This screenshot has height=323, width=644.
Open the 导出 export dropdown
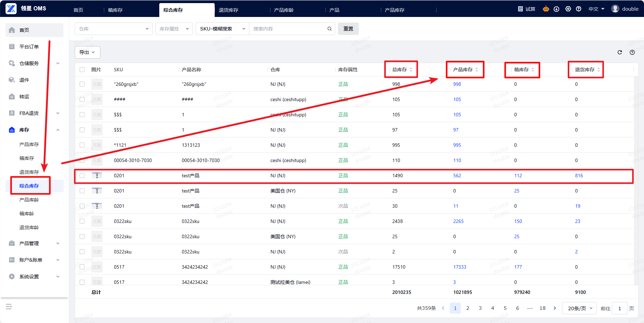88,52
